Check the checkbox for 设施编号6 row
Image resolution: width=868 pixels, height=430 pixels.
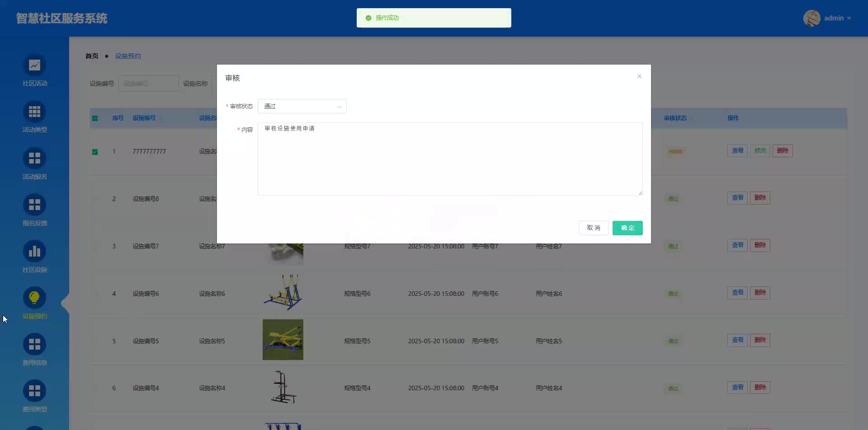point(95,294)
